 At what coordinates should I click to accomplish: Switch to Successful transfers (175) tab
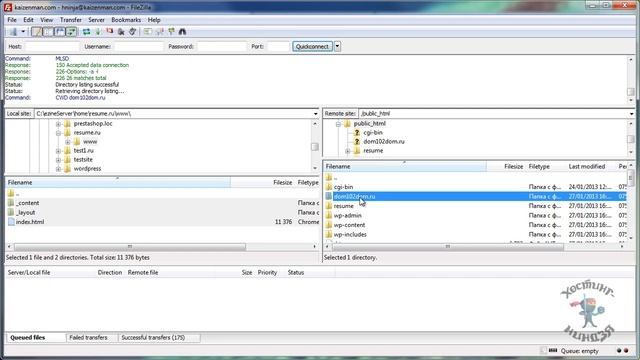pos(153,338)
